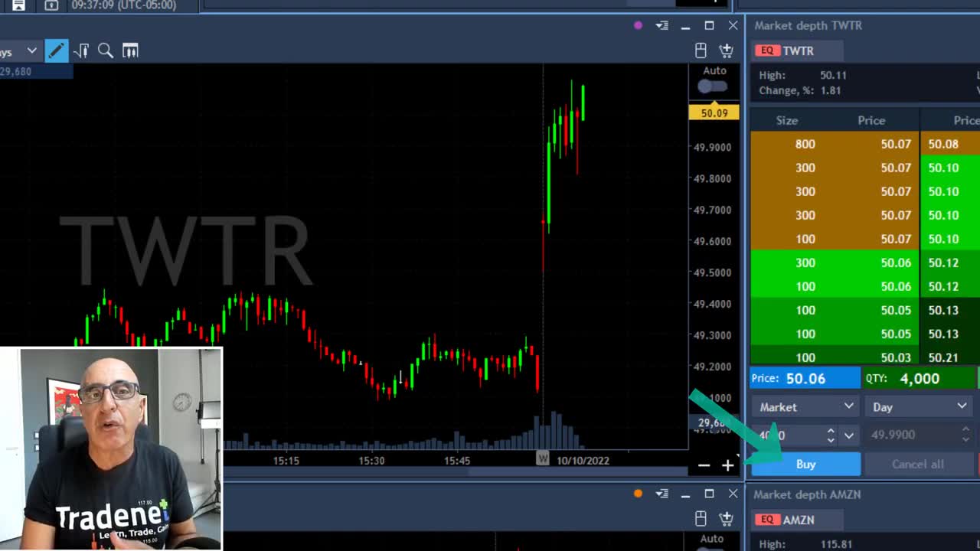Expand the timeframe dropdown chevron

(x=31, y=51)
